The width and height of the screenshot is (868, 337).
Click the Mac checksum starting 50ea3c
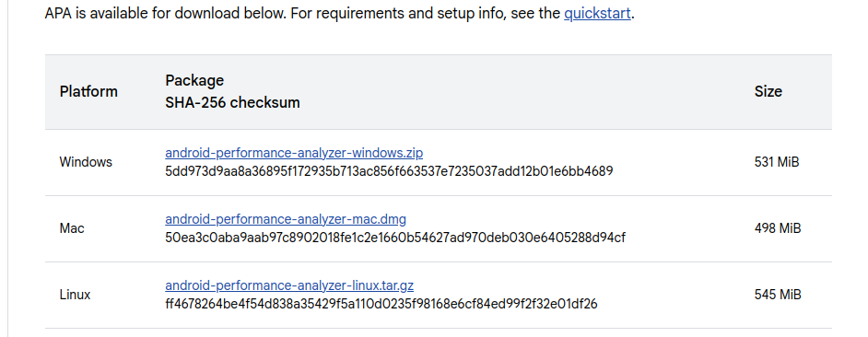pos(395,238)
